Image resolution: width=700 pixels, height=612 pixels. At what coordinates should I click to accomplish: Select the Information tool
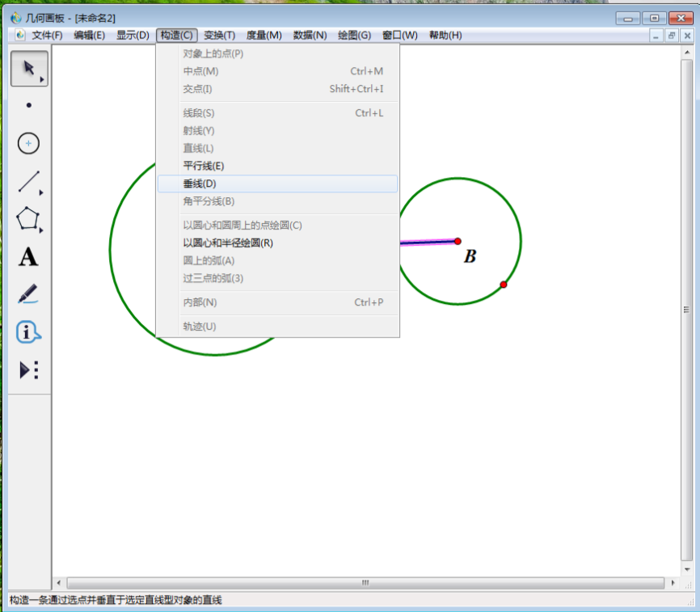coord(28,332)
